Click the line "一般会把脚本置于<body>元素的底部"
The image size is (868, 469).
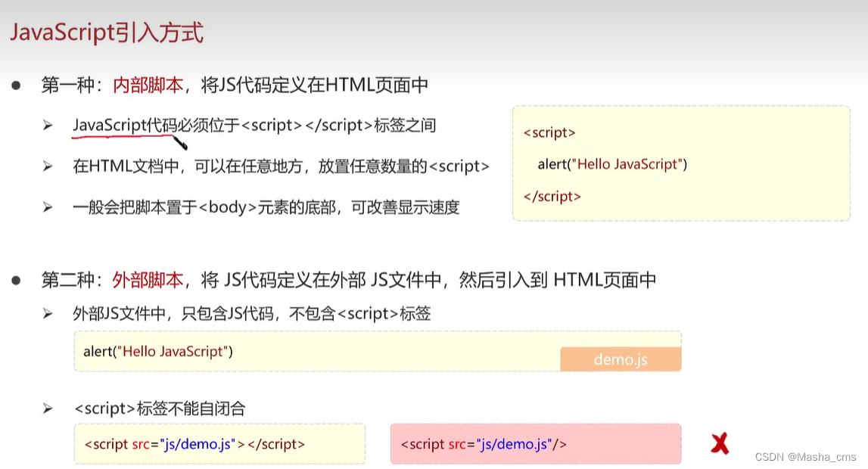204,207
